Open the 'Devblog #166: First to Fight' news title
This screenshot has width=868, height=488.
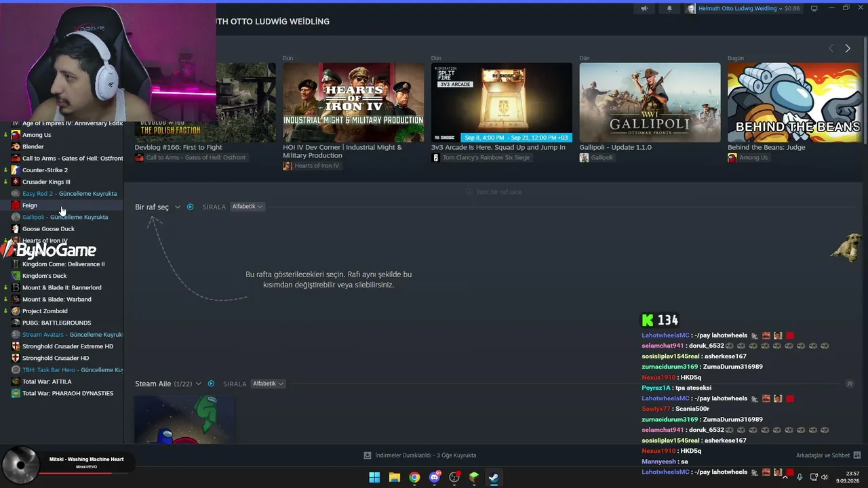pos(178,147)
